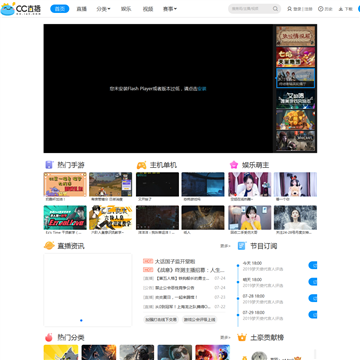Open the anime character stream thumbnail
Image resolution: width=360 pixels, height=360 pixels.
pyautogui.click(x=111, y=217)
